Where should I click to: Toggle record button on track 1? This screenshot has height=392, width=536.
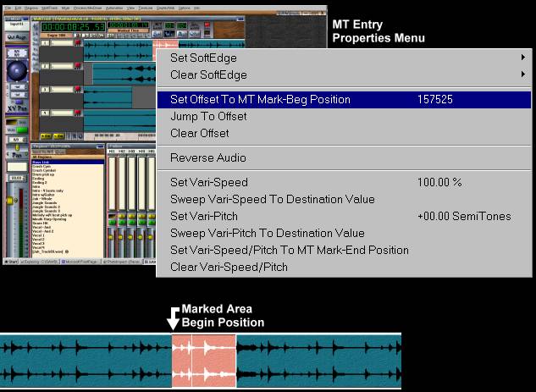point(77,42)
